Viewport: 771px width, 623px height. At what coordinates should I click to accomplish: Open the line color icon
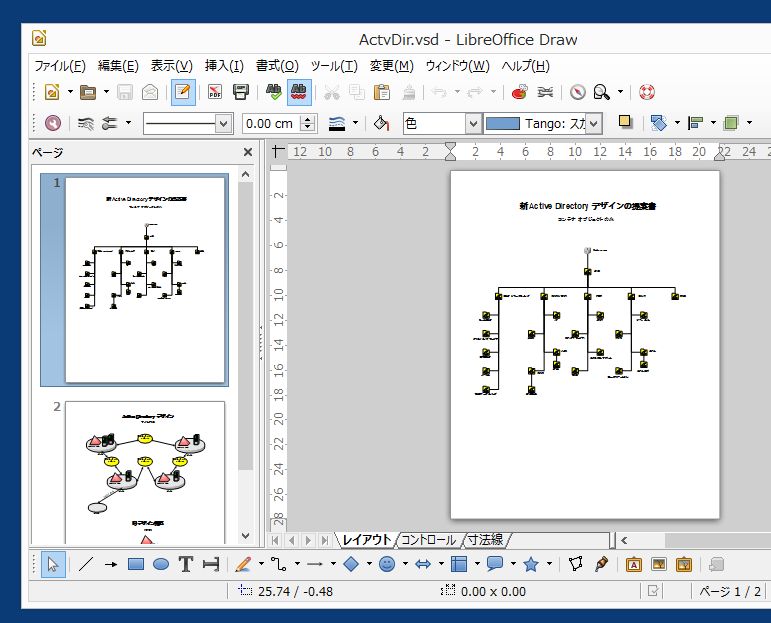337,123
